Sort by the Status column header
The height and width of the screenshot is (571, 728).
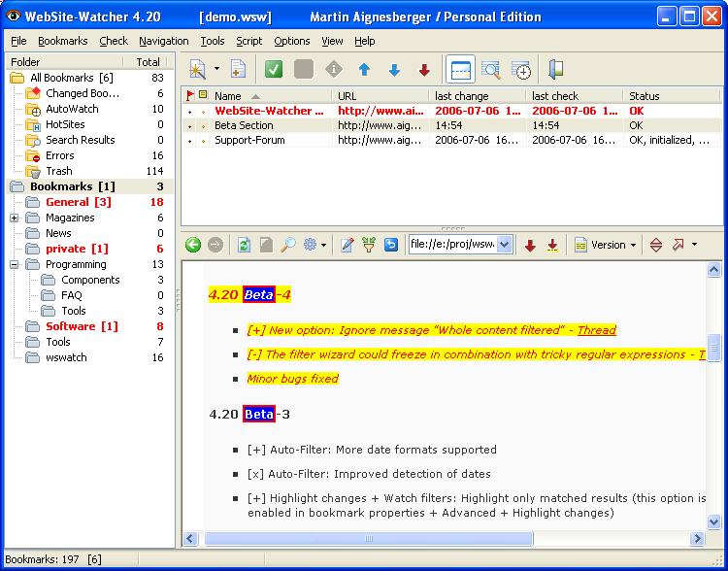[672, 96]
